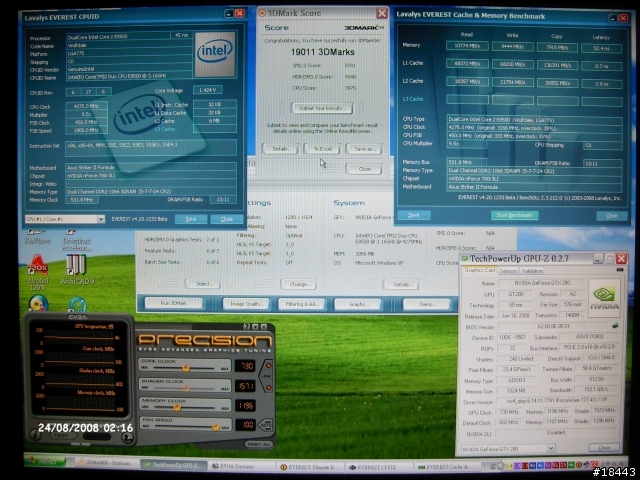Image resolution: width=640 pixels, height=480 pixels.
Task: Select the Graphics Card tab in GPU-Z
Action: 480,270
